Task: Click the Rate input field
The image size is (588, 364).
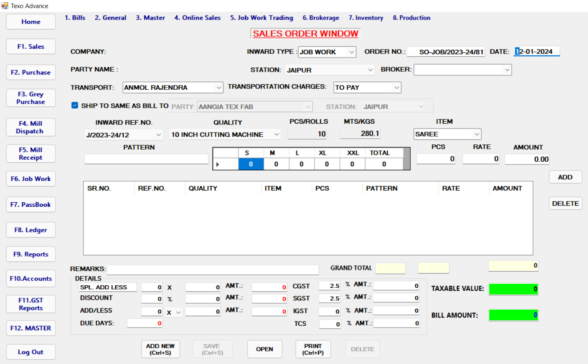Action: tap(481, 159)
